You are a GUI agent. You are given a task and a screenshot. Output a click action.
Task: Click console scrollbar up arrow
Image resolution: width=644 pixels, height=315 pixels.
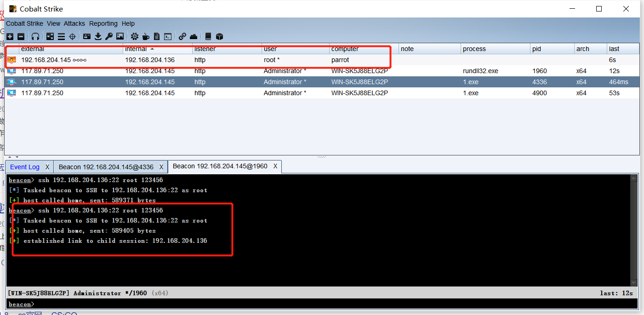pos(634,178)
